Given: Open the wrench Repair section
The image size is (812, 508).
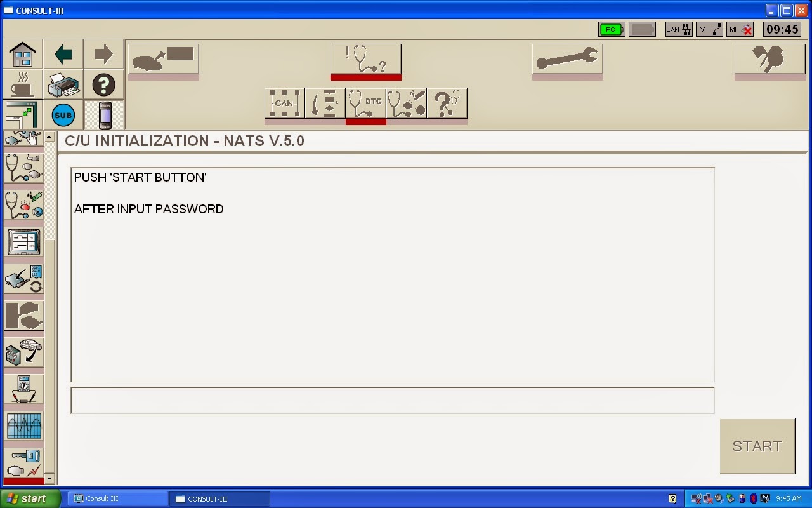Looking at the screenshot, I should [567, 60].
